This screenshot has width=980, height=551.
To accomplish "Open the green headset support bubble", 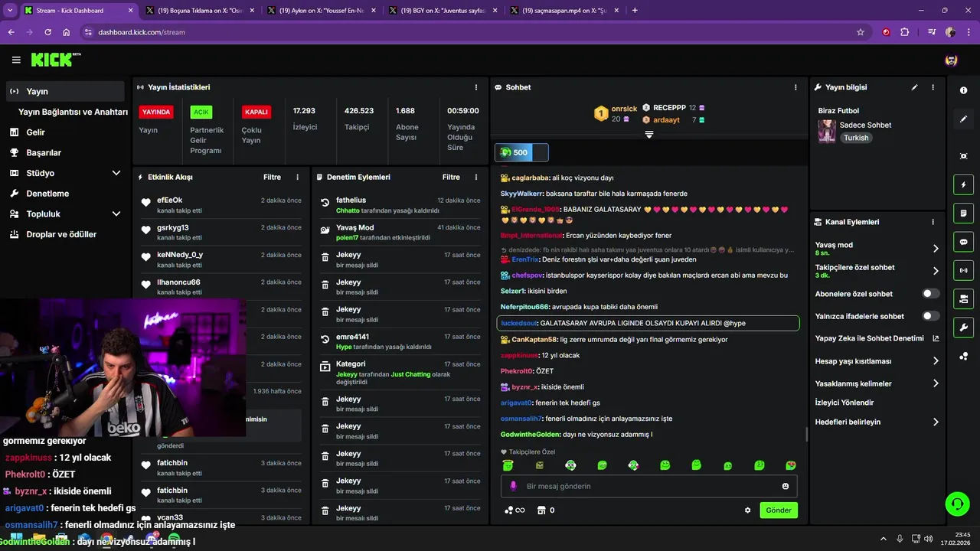I will pyautogui.click(x=957, y=504).
